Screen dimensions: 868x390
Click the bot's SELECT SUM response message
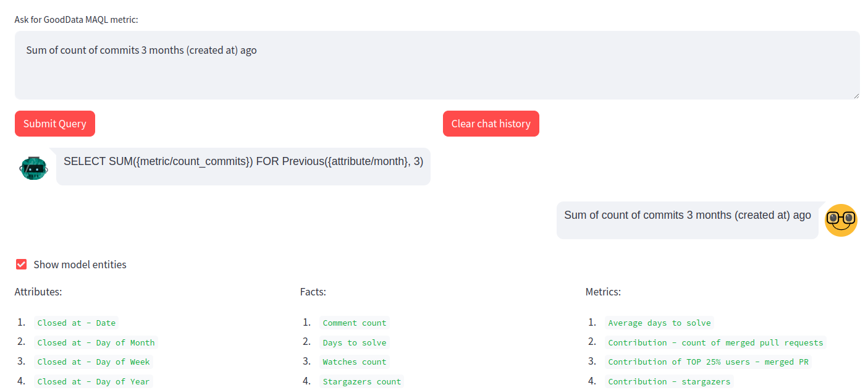[x=243, y=161]
